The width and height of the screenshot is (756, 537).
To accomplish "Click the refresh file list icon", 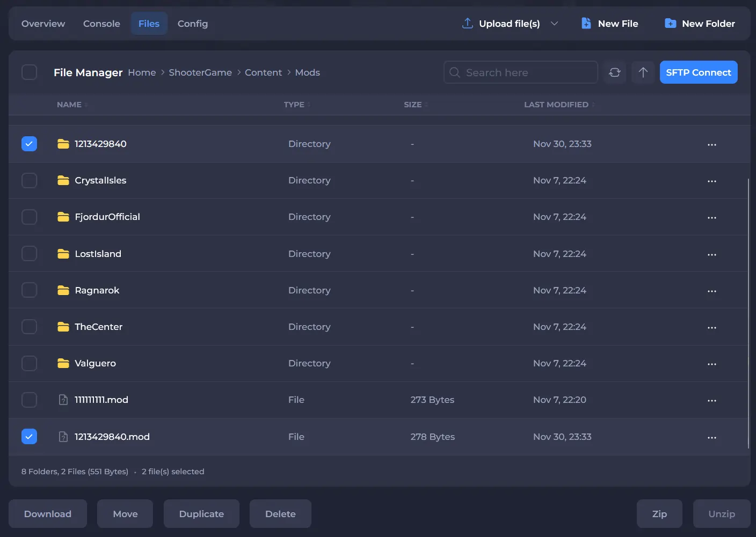I will click(x=615, y=72).
